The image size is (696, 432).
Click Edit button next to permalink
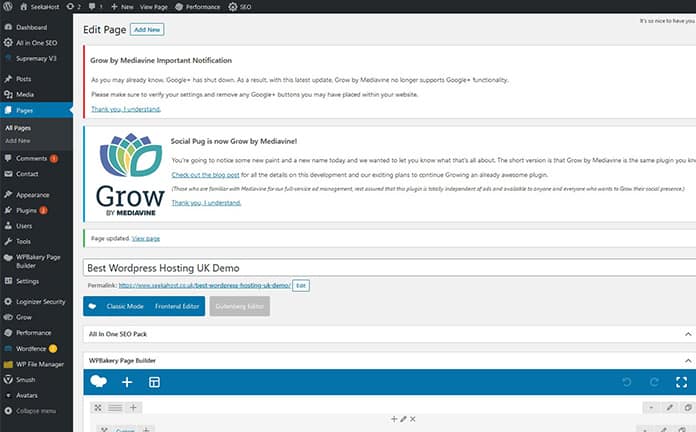coord(301,285)
